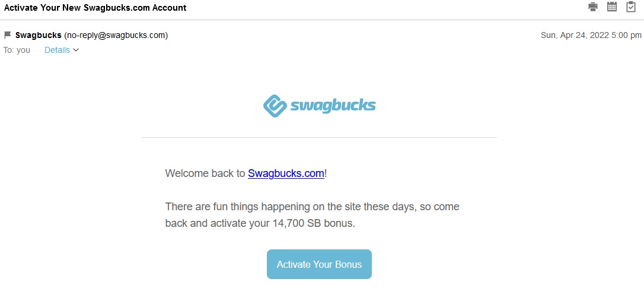Open the calendar icon in header
Viewport: 644px width, 288px height.
pyautogui.click(x=612, y=7)
